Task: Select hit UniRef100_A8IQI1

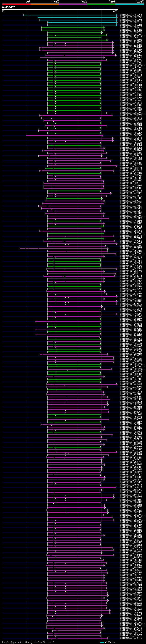Action: point(131,22)
